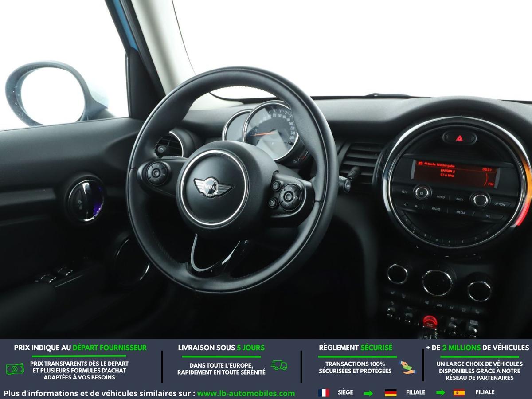Click the "97.6 MHz" frequency text
This screenshot has height=399, width=532.
447,176
